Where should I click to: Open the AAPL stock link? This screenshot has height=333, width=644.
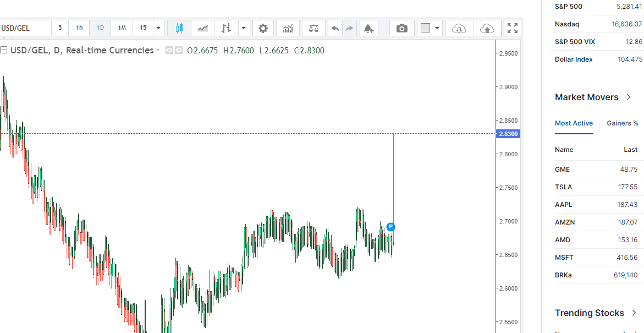(x=564, y=205)
